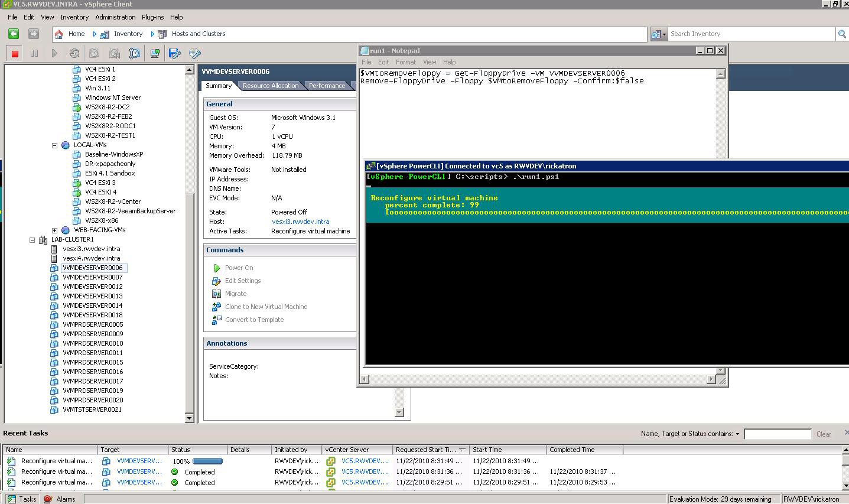
Task: Click the CD/DVD connect toolbar icon
Action: (195, 53)
